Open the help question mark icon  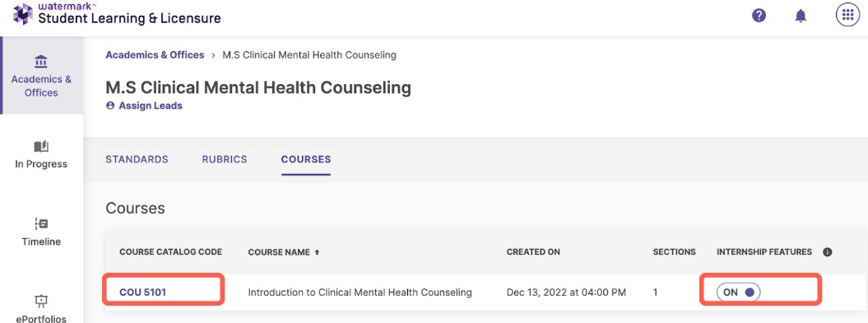tap(759, 16)
